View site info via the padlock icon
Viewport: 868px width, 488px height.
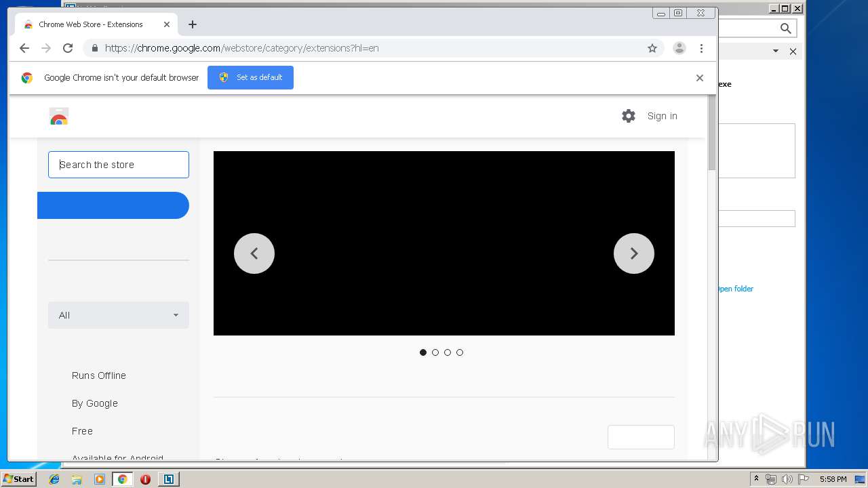click(94, 48)
